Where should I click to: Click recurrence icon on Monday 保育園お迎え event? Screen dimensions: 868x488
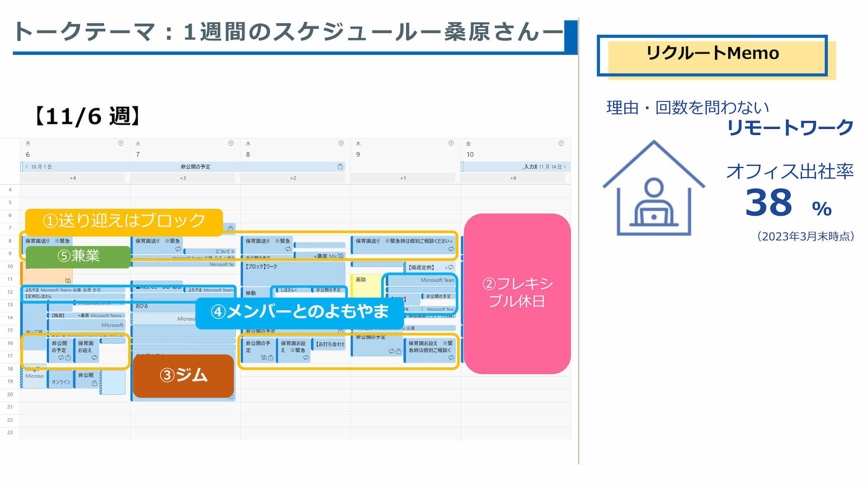click(94, 358)
